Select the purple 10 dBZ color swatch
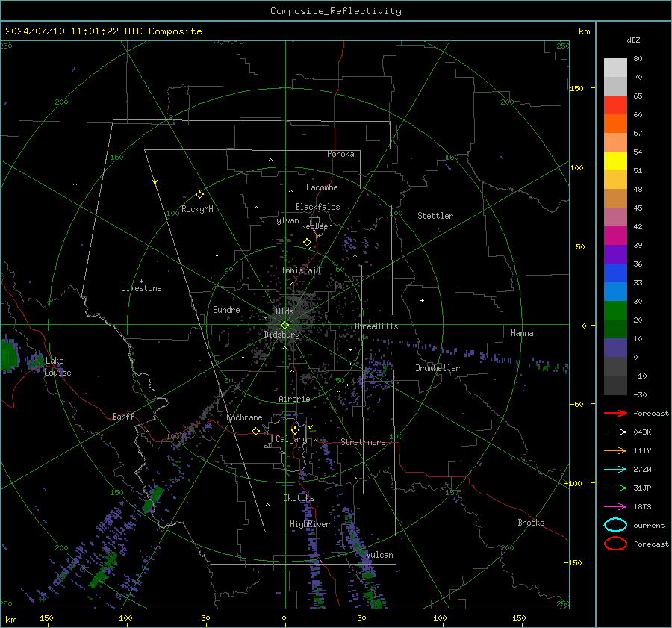672x628 pixels. tap(615, 347)
